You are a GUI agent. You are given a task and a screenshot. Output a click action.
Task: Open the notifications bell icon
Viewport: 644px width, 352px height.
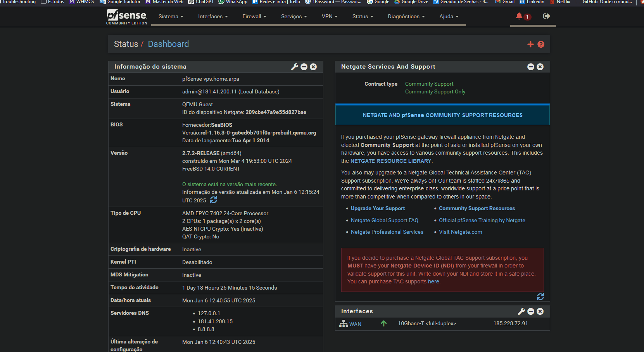(519, 16)
